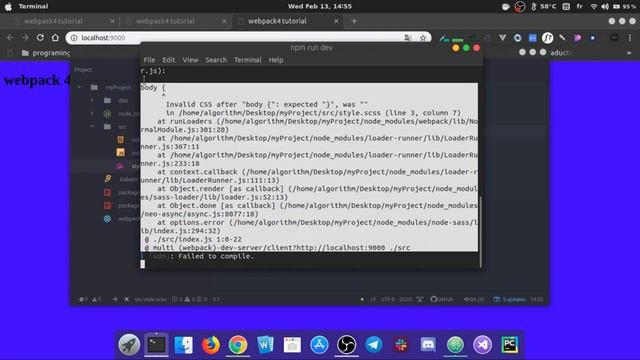Open the Search menu in terminal
This screenshot has width=640, height=360.
(216, 60)
